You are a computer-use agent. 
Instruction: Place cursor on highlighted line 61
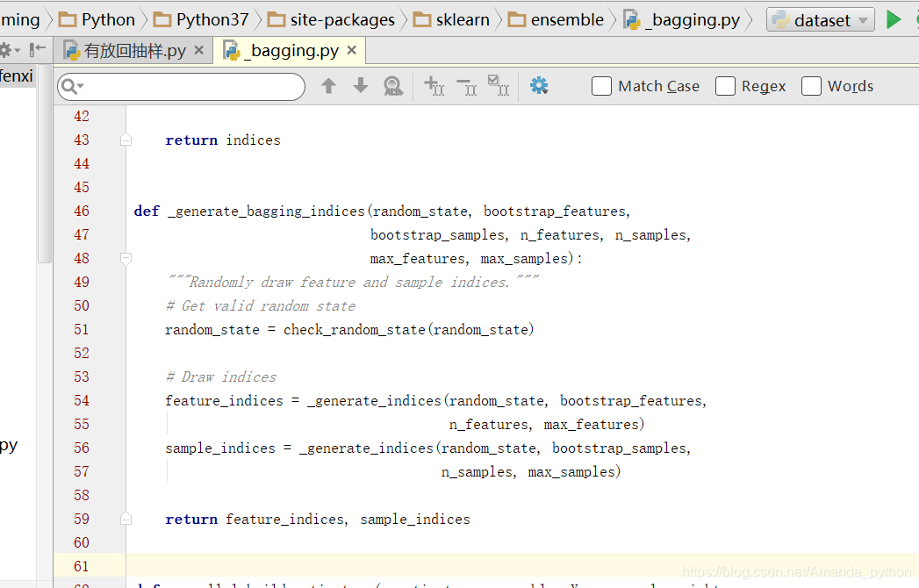[x=521, y=566]
